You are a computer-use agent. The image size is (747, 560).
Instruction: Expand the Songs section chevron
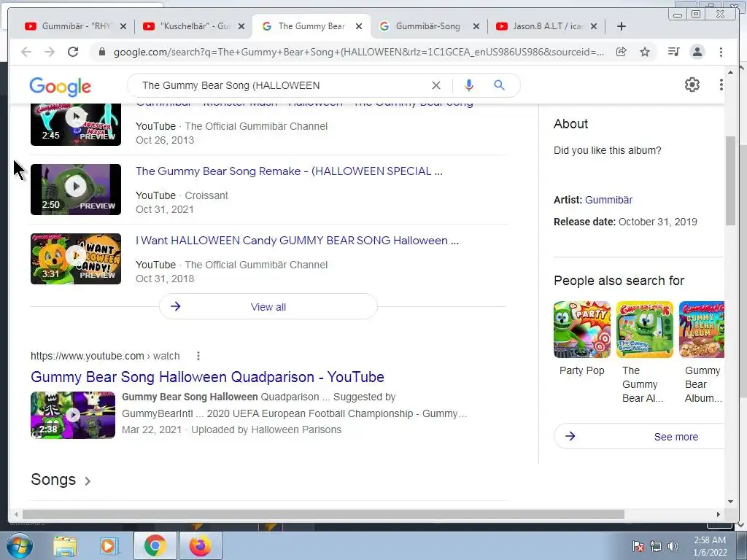(88, 481)
